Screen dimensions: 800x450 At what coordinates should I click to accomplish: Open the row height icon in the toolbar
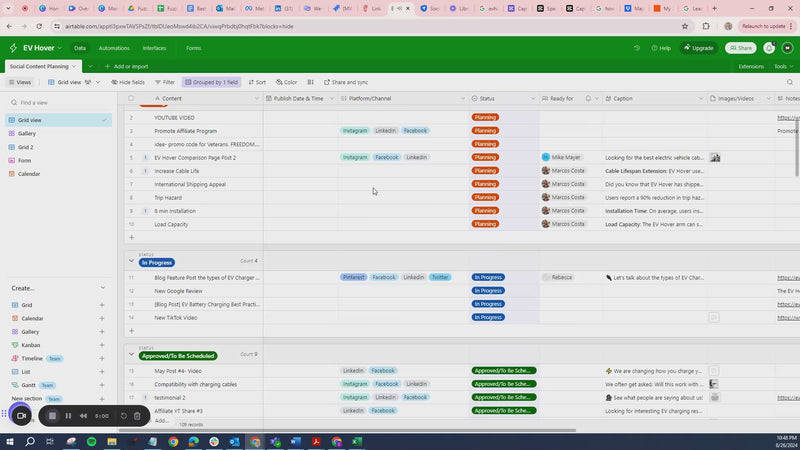click(x=310, y=82)
